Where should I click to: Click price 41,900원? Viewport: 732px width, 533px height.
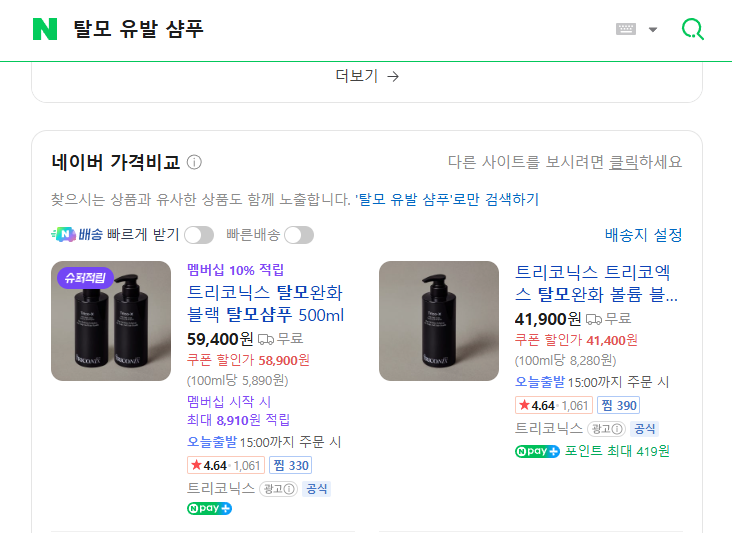tap(548, 319)
